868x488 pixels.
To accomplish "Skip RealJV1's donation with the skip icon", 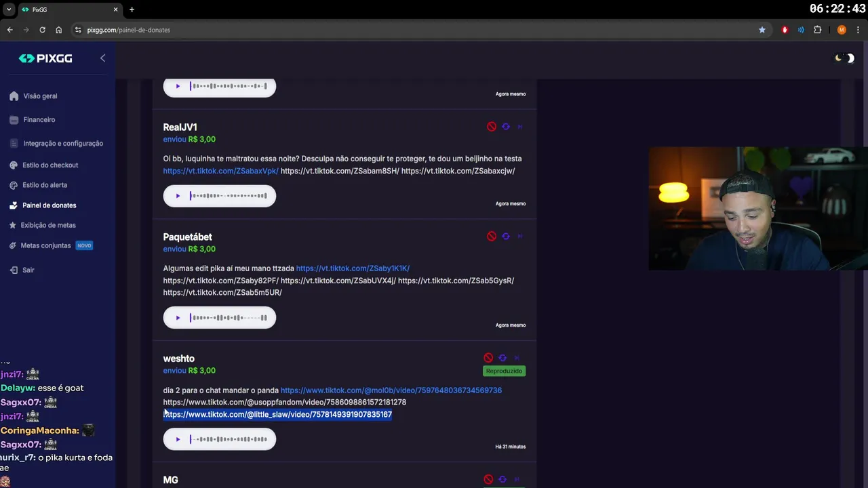I will (x=520, y=127).
